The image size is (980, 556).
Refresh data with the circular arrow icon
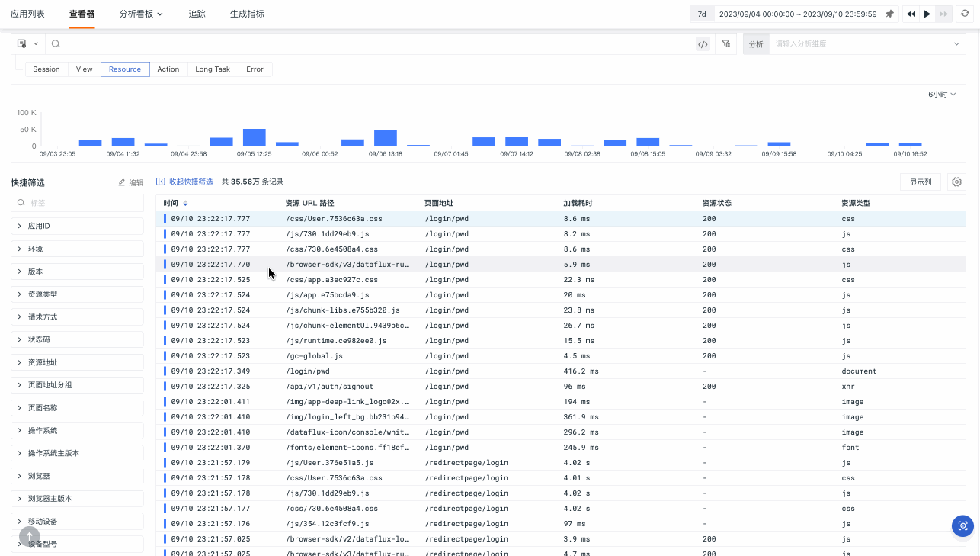pyautogui.click(x=965, y=14)
